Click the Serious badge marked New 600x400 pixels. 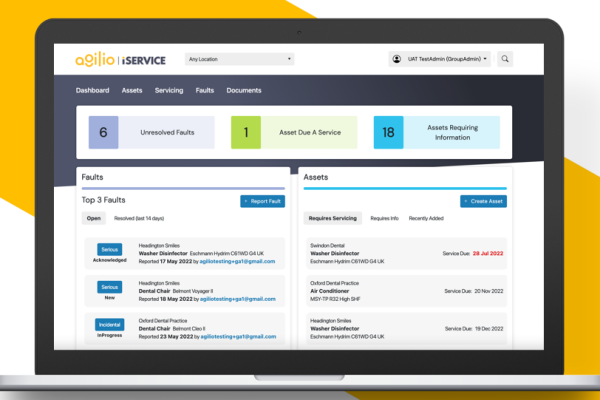coord(109,287)
